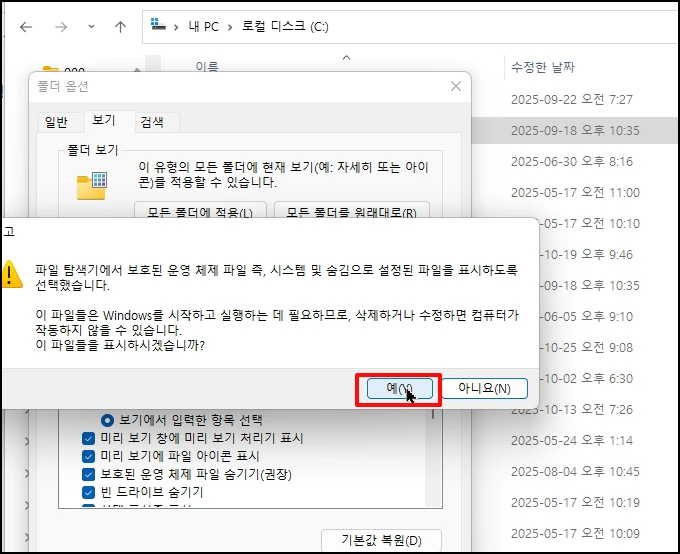Click the 기본값 복원(D) button
The image size is (680, 554).
[381, 540]
